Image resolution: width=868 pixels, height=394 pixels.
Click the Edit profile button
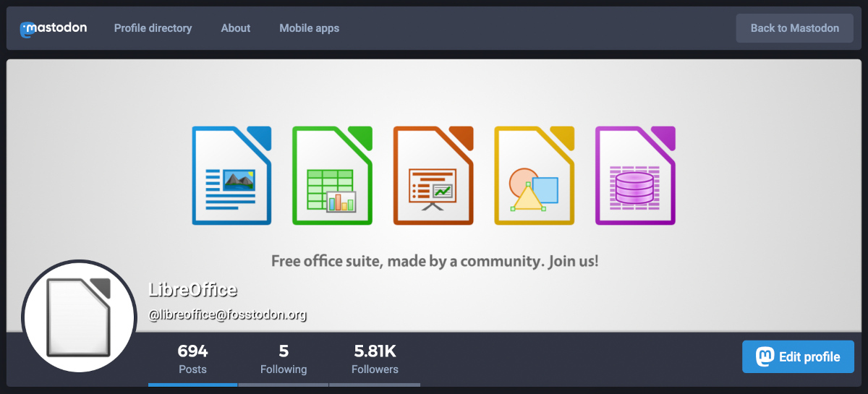tap(798, 356)
